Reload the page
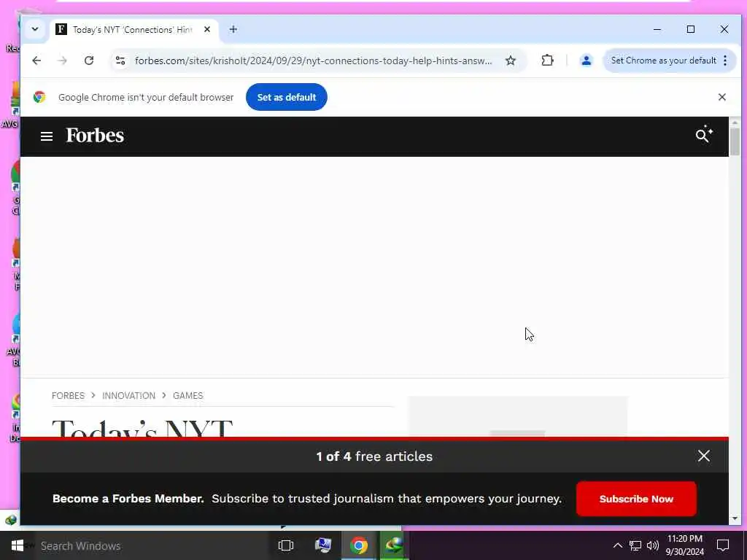This screenshot has height=560, width=747. [x=89, y=61]
